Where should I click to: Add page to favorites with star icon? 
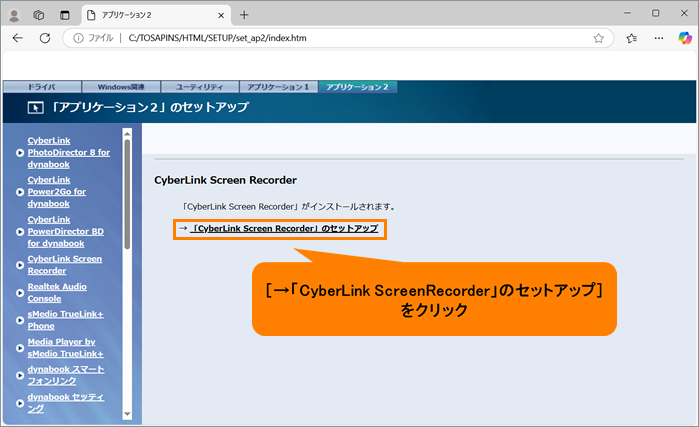[598, 38]
